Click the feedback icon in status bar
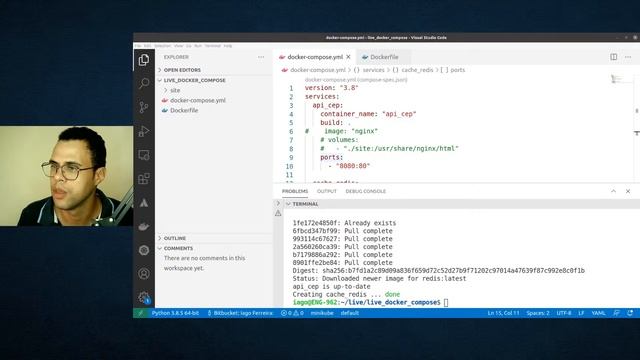Viewport: 640px width, 360px height. [616, 313]
